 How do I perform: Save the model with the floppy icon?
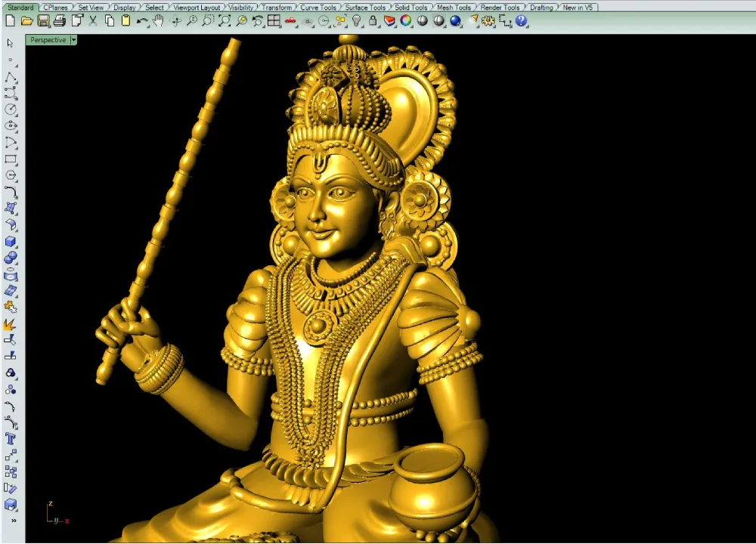pos(43,20)
